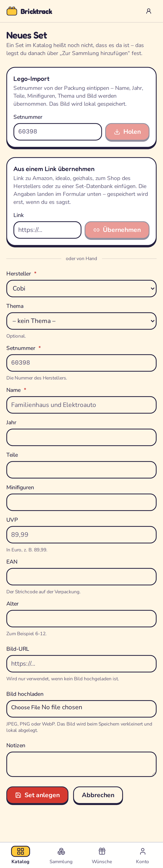The width and height of the screenshot is (163, 868).
Task: Click into the Notizen text area
Action: tap(81, 764)
